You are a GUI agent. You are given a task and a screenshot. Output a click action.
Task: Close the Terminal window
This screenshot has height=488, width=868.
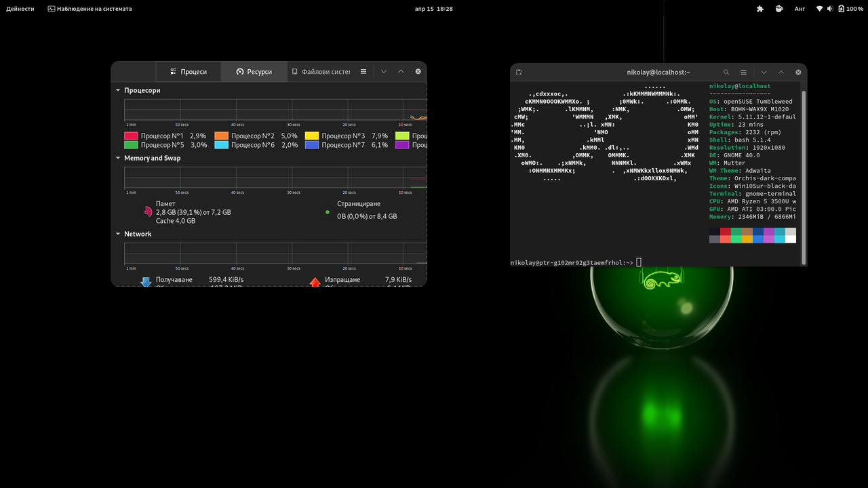point(798,72)
